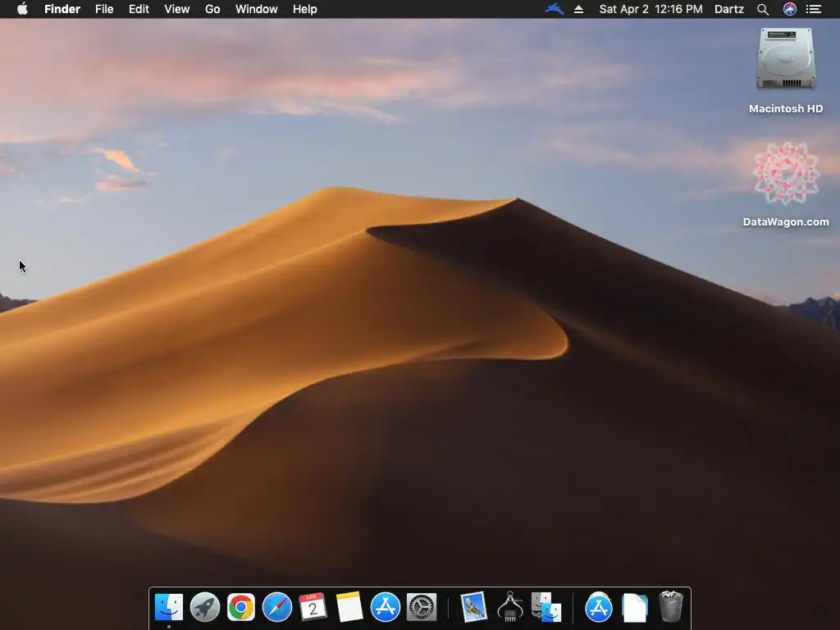Open Calendar showing APR 2 in Dock
840x630 pixels.
pyautogui.click(x=313, y=607)
